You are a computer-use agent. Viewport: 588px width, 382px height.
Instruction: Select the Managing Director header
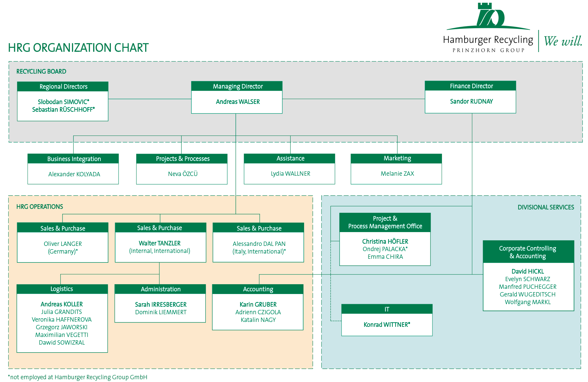[237, 86]
